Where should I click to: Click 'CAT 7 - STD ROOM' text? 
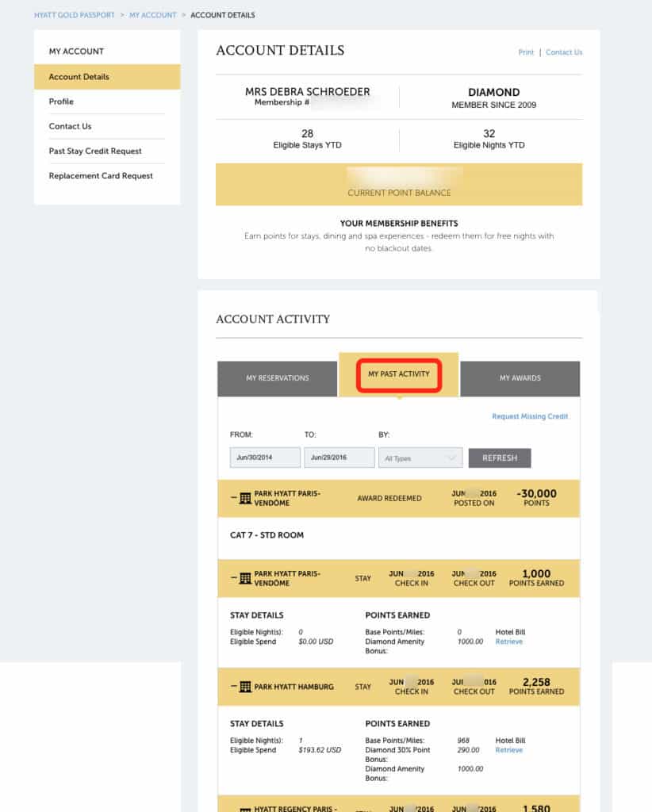(x=267, y=535)
